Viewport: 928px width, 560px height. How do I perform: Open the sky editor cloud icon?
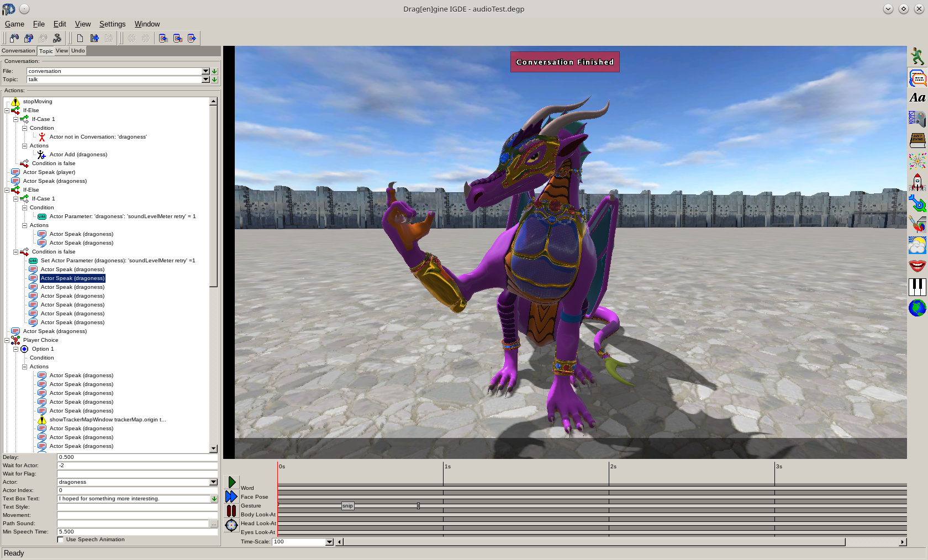917,245
